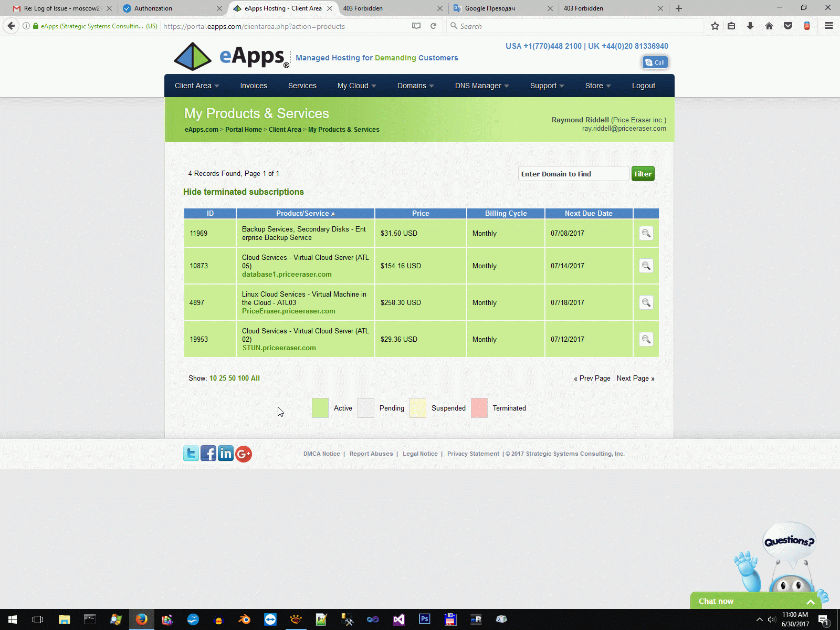Sort table by Next Due Date column
Image resolution: width=840 pixels, height=630 pixels.
(589, 213)
